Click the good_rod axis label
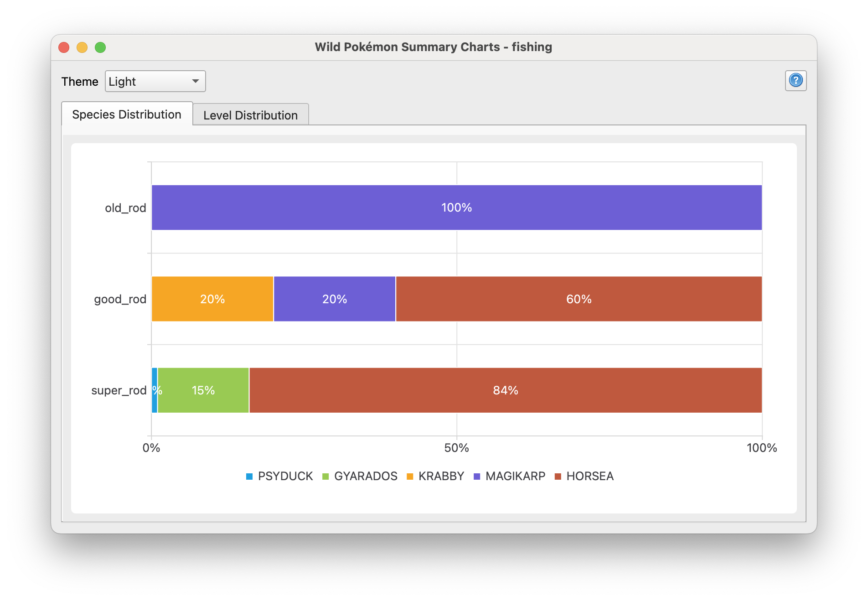 120,299
